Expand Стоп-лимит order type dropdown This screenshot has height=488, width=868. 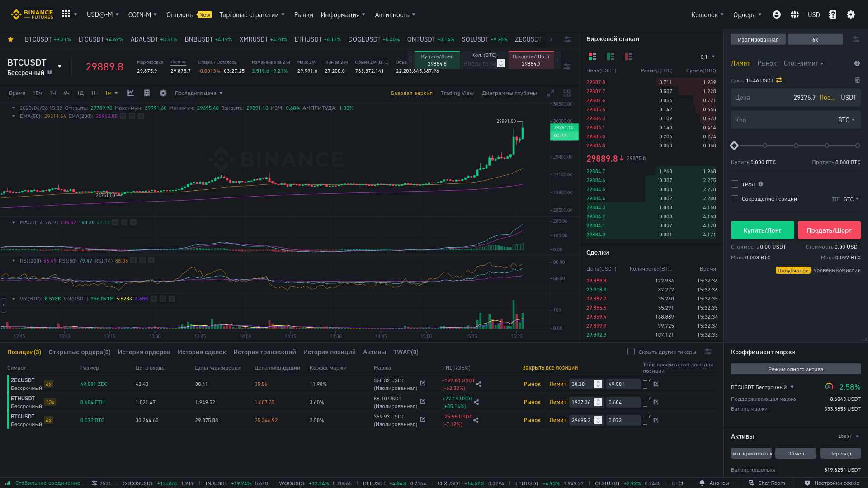coord(803,63)
